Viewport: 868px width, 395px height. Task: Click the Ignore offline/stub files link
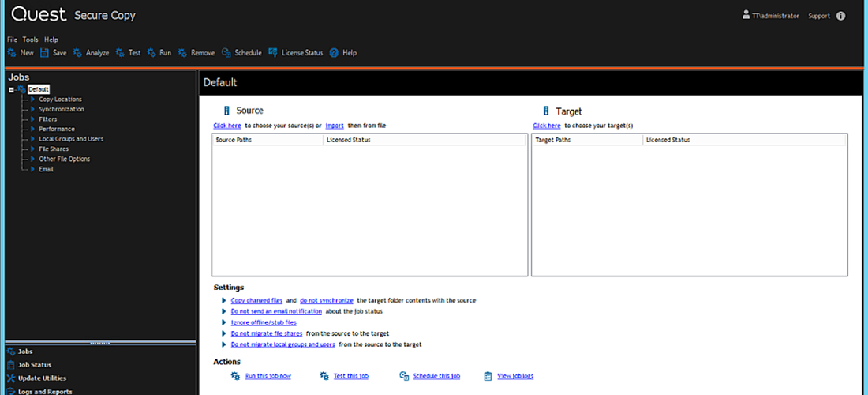coord(264,322)
